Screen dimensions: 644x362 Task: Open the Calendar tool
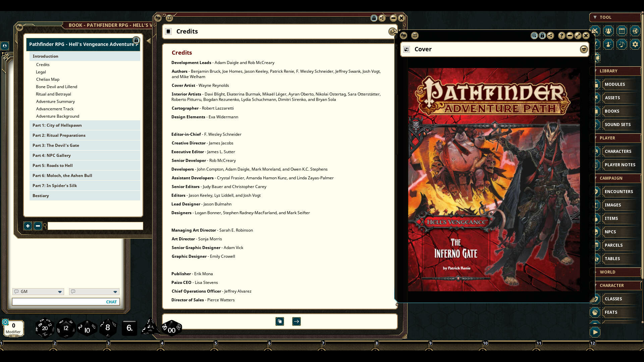click(622, 31)
